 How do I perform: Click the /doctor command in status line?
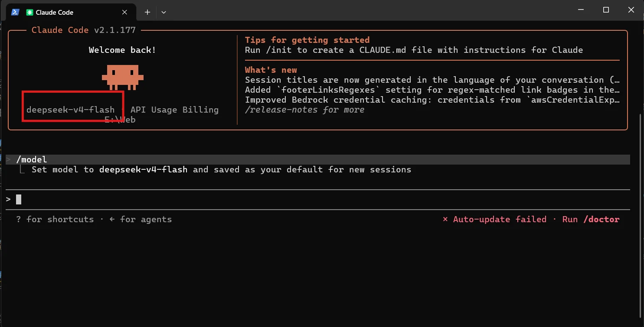click(602, 219)
